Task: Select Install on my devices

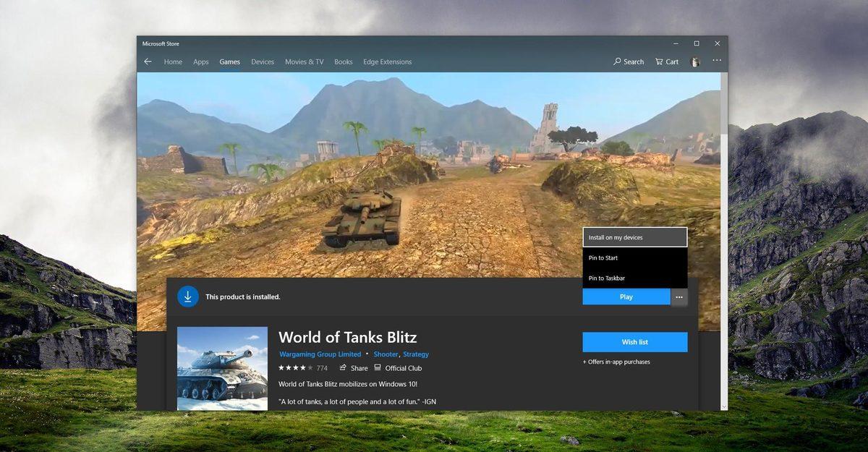Action: click(x=634, y=237)
